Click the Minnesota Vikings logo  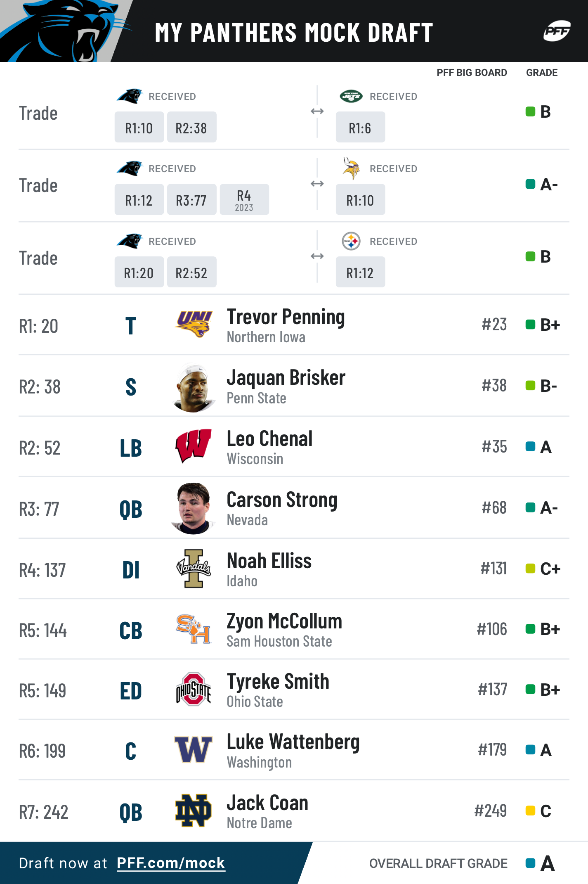click(351, 168)
